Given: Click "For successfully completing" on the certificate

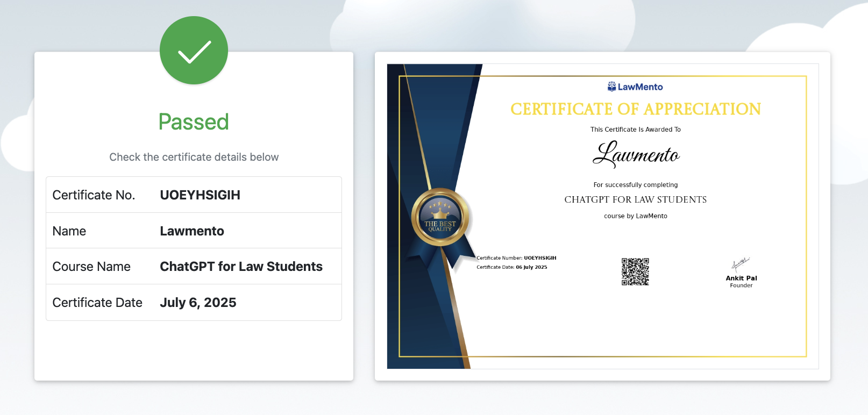Looking at the screenshot, I should (x=636, y=185).
